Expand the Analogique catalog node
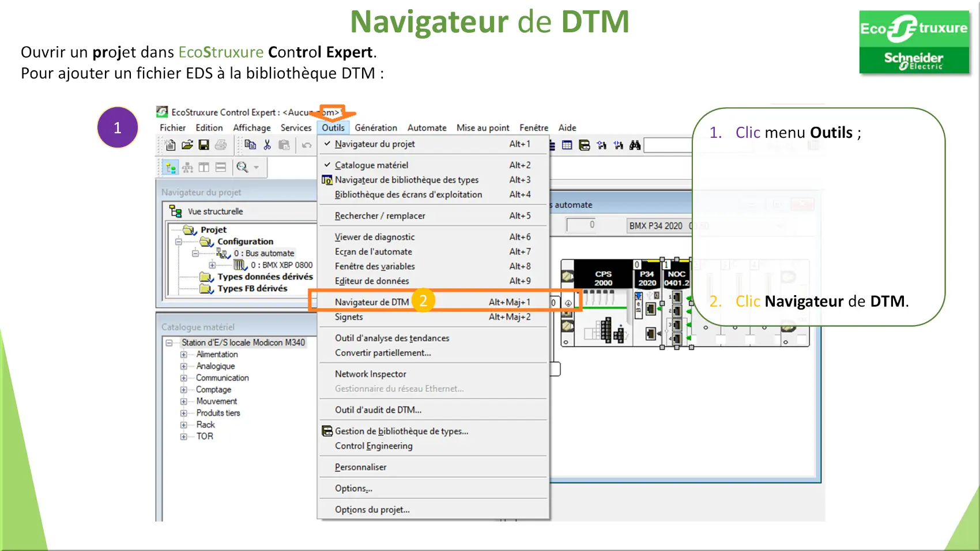 click(x=183, y=366)
